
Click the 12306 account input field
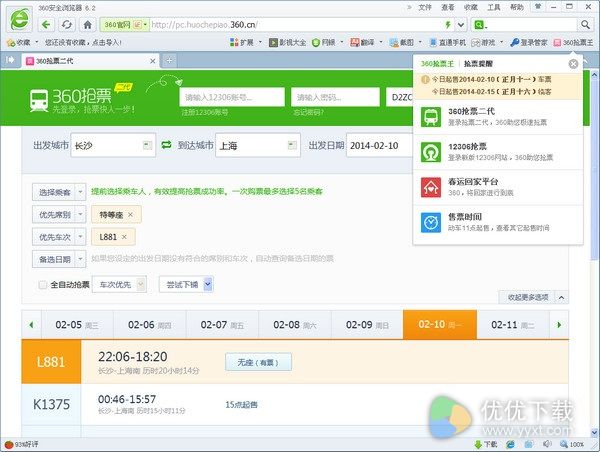coord(232,97)
